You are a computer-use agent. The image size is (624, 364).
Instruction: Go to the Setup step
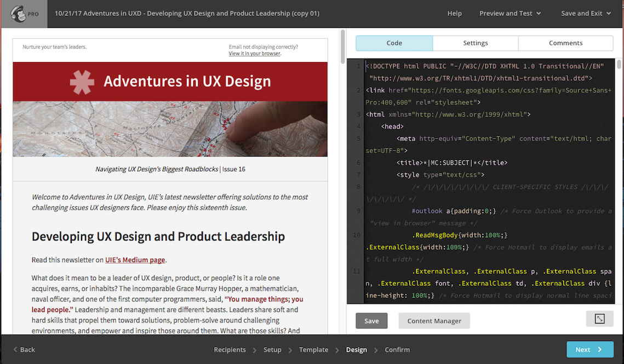coord(272,350)
